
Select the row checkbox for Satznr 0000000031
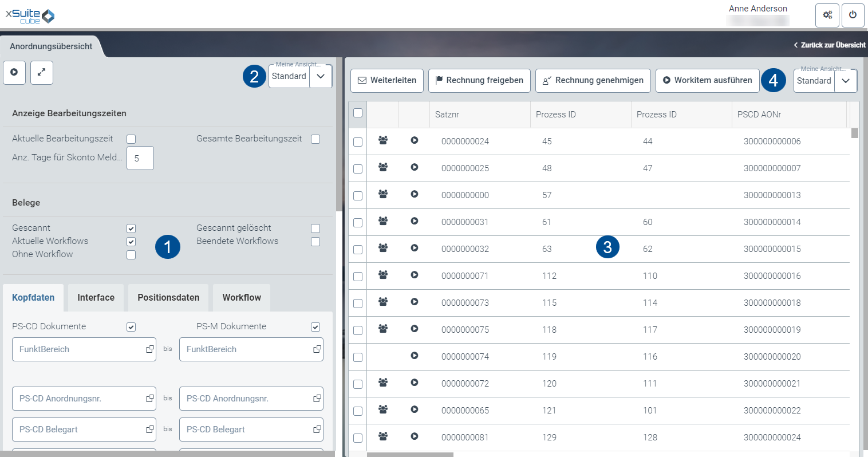click(x=358, y=223)
